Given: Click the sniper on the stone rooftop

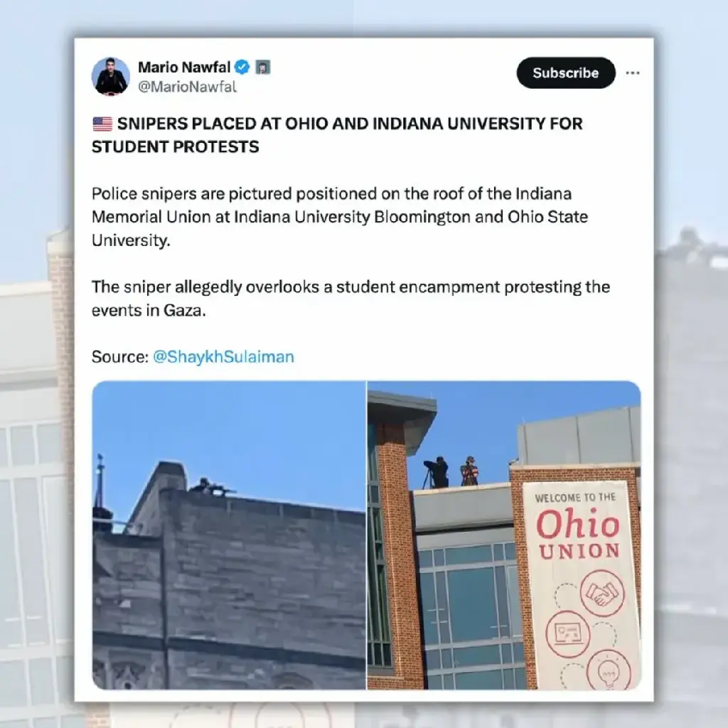Looking at the screenshot, I should (x=212, y=486).
